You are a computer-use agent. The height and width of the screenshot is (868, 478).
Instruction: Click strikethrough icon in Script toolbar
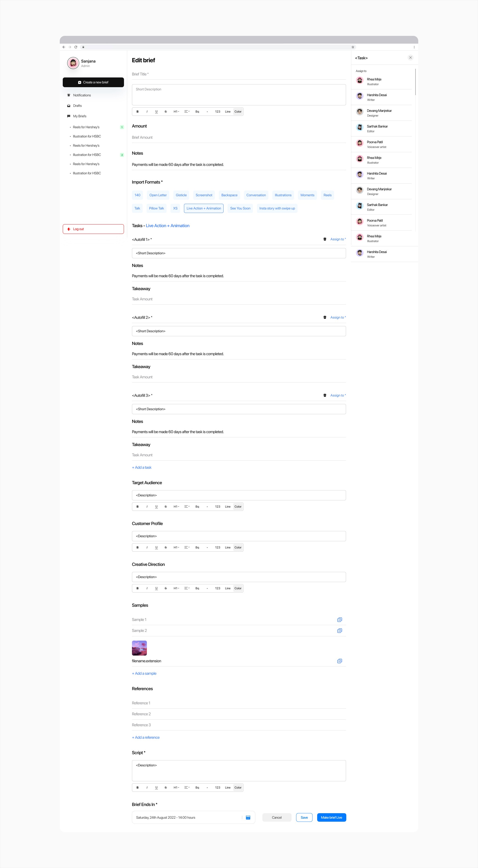166,788
